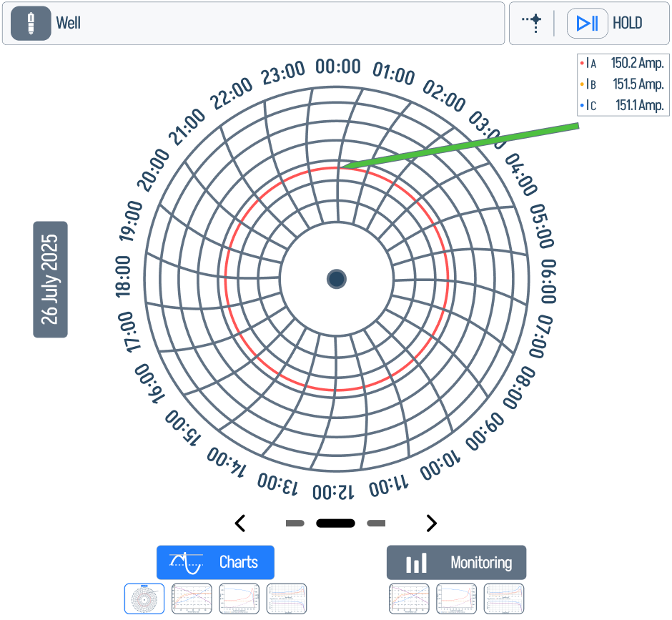Click the 05:00 hour label

pos(542,226)
